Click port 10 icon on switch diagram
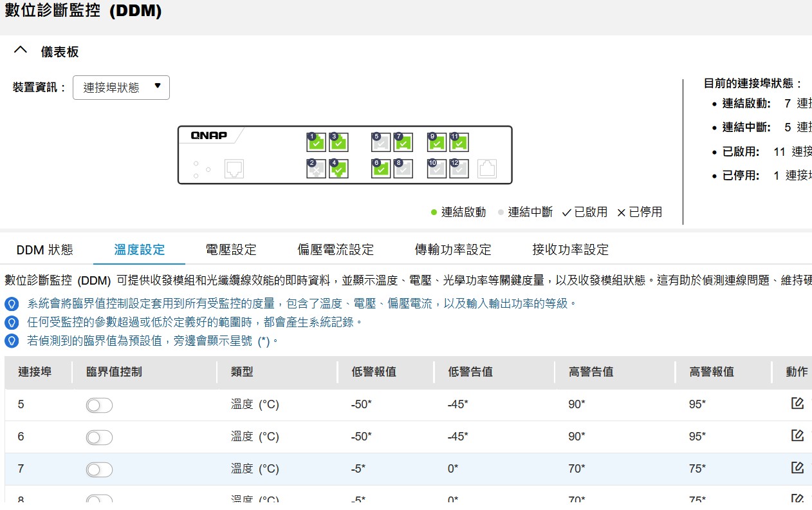This screenshot has height=510, width=812. pyautogui.click(x=436, y=169)
